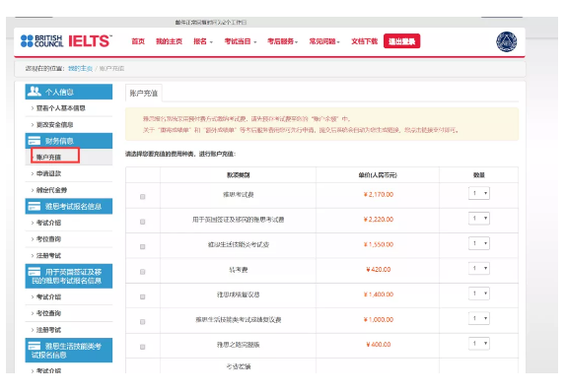The width and height of the screenshot is (566, 392).
Task: Open 我的主页 in top navigation
Action: [169, 41]
